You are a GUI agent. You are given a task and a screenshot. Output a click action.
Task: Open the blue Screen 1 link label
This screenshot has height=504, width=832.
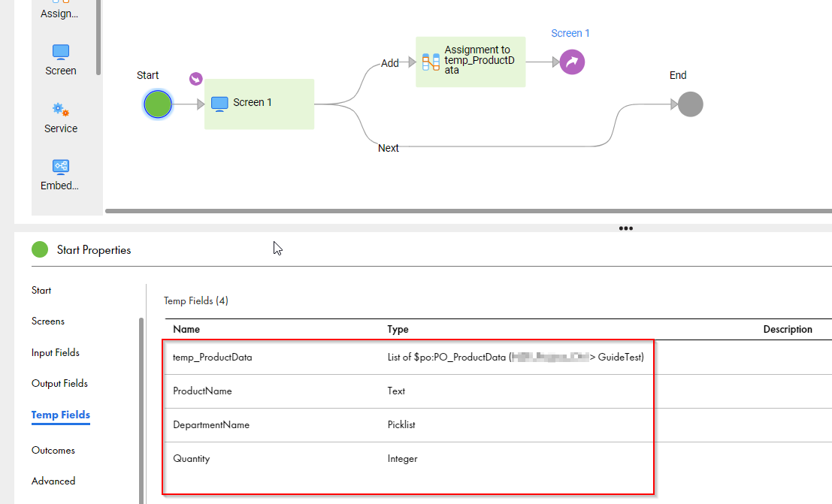point(570,33)
